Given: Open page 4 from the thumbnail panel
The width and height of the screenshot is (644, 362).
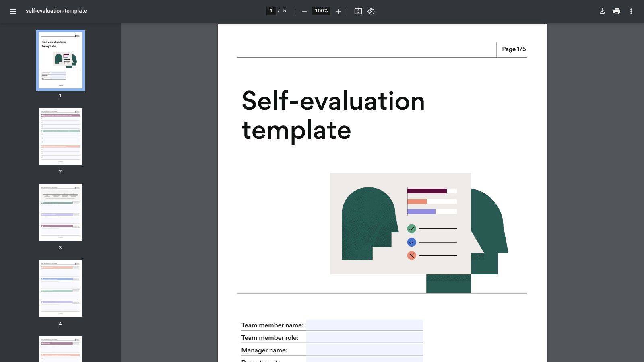Looking at the screenshot, I should tap(60, 288).
